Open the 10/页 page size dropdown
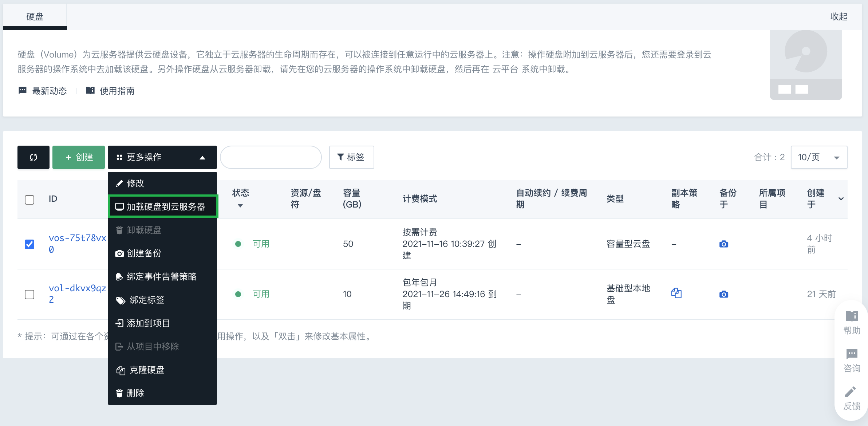Viewport: 868px width, 426px height. (819, 157)
